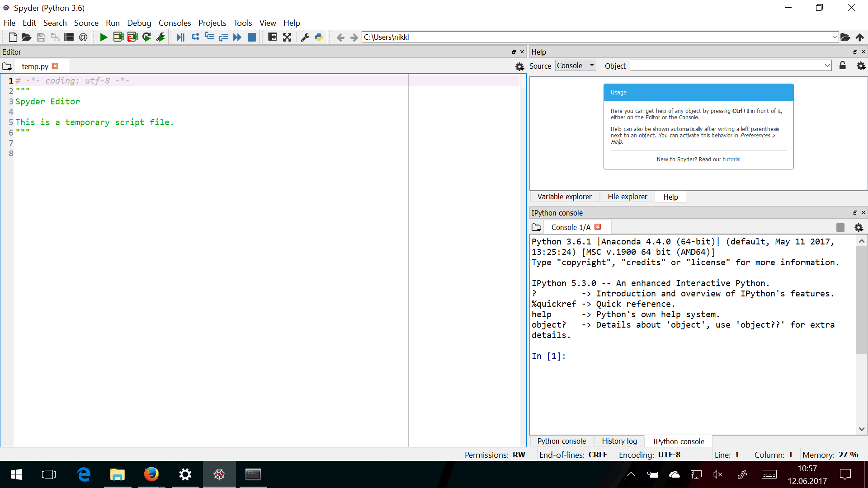Open the Projects menu
This screenshot has width=868, height=488.
[212, 23]
